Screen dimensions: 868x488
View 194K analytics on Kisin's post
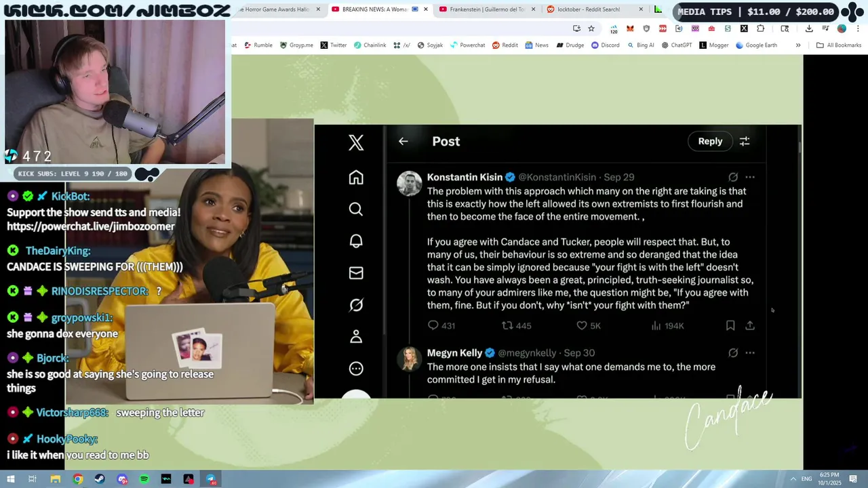(x=667, y=325)
